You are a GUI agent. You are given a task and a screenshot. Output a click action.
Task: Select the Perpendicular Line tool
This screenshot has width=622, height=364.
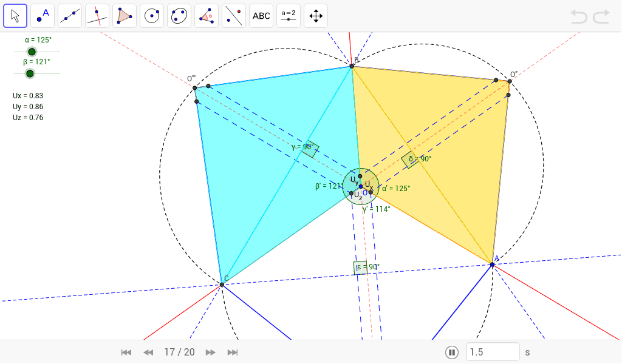(97, 16)
